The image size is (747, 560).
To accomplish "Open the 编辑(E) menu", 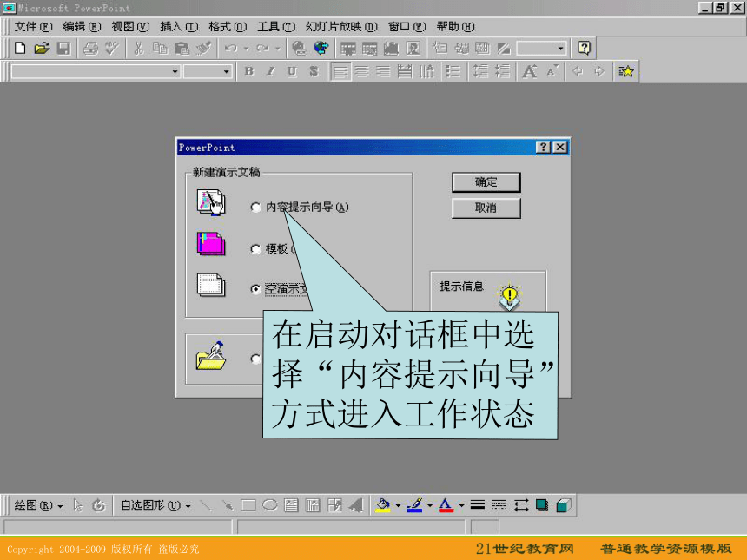I will [x=82, y=27].
